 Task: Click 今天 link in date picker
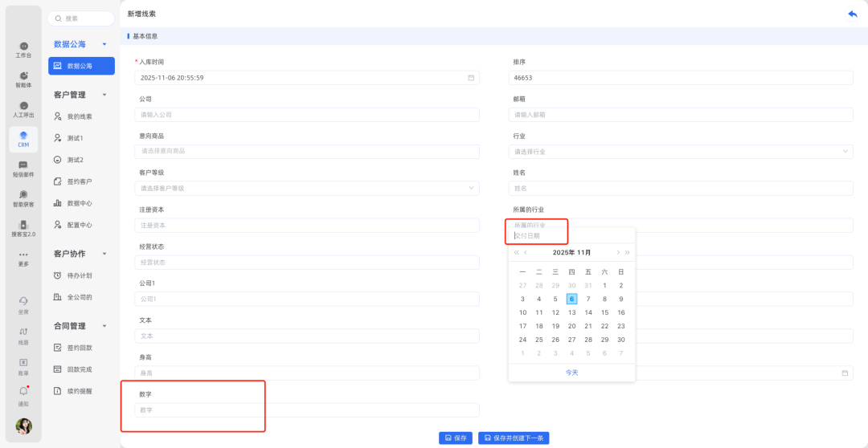571,373
